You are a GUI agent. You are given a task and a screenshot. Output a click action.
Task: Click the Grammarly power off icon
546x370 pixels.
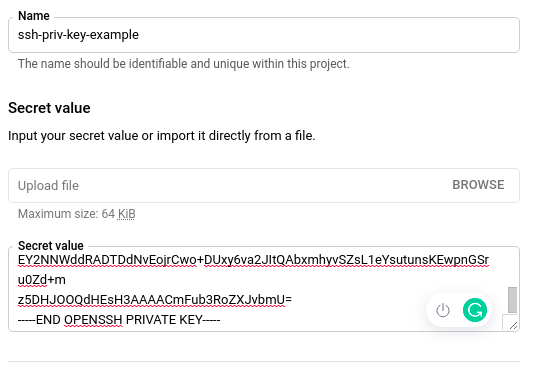tap(443, 310)
